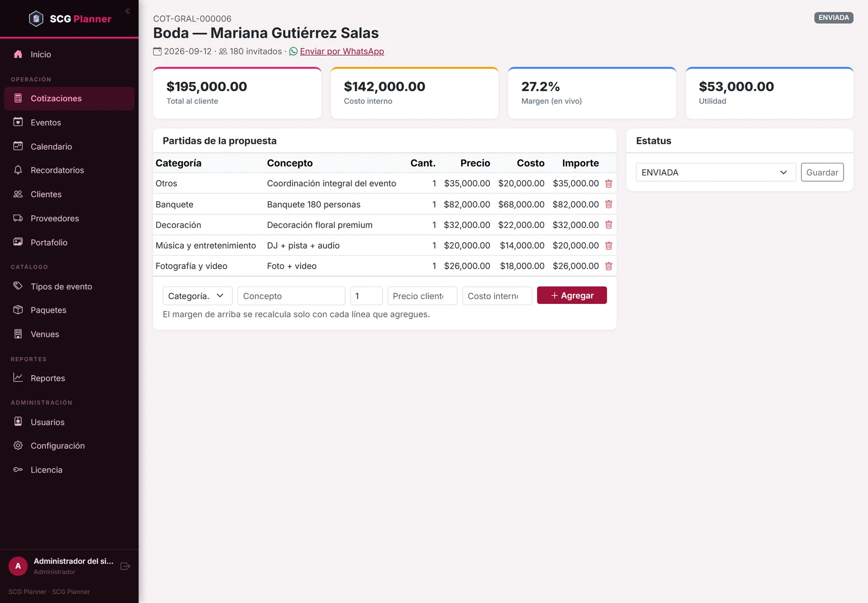Delete the Coordinación integral del evento row
The width and height of the screenshot is (868, 603).
pos(609,183)
